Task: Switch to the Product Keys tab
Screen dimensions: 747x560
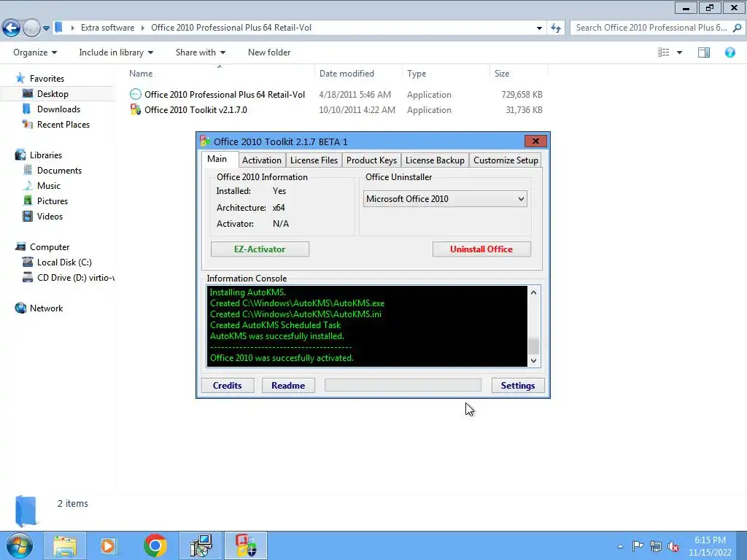Action: click(371, 160)
